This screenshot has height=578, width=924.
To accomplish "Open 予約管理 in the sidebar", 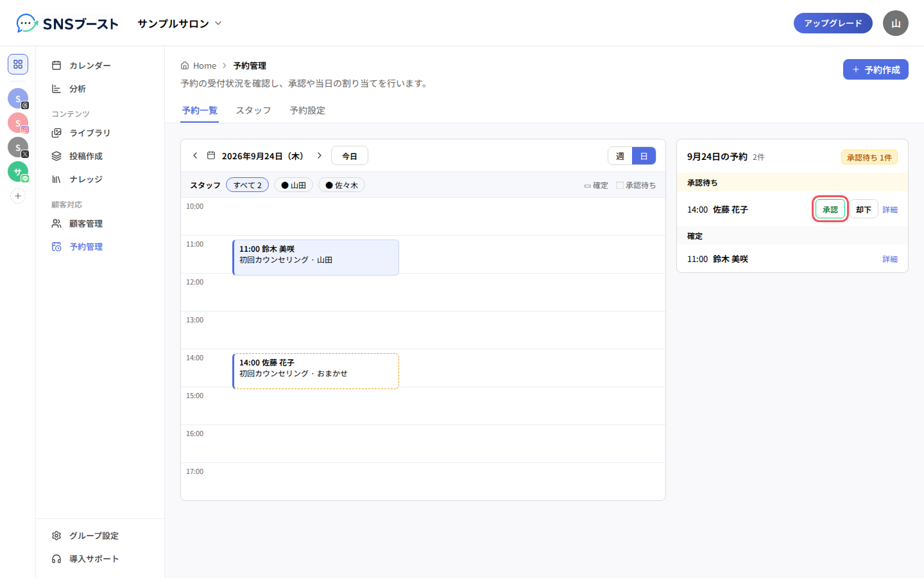I will click(x=100, y=247).
